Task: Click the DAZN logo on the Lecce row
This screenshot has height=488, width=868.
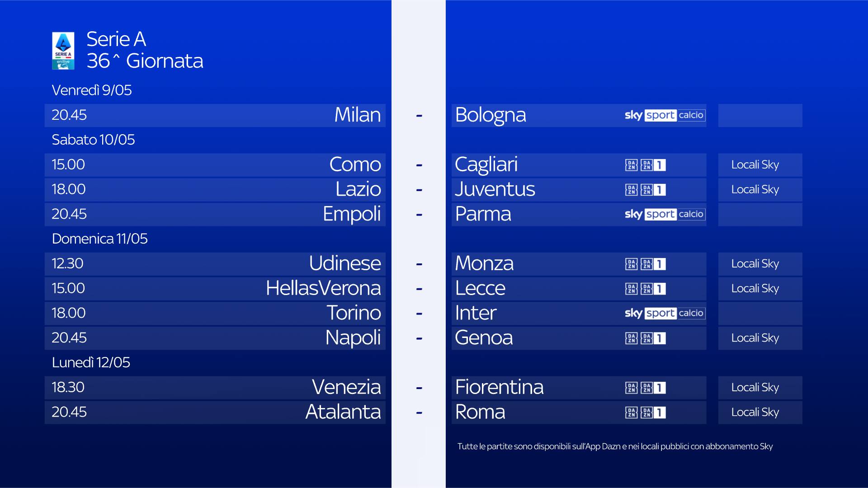Action: (631, 289)
